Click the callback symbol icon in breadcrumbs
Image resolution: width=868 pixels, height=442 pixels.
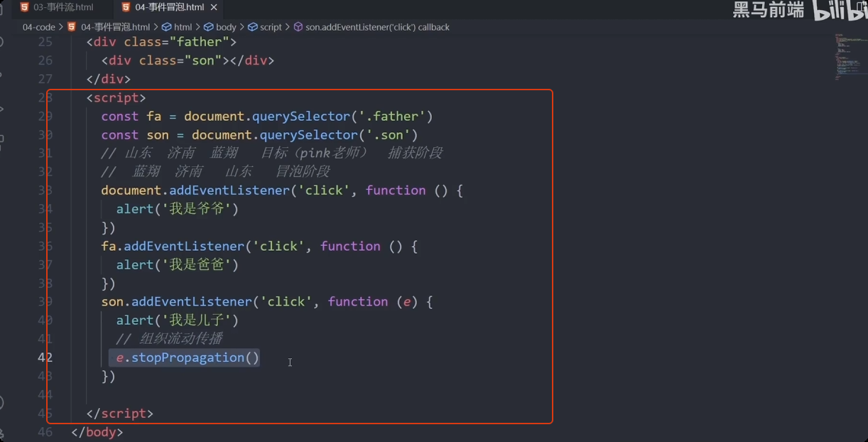pyautogui.click(x=298, y=27)
